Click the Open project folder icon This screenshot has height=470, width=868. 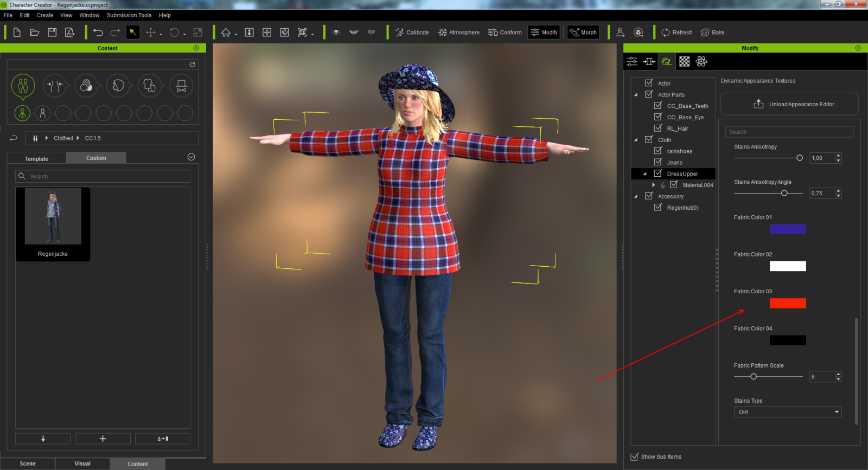pos(34,33)
